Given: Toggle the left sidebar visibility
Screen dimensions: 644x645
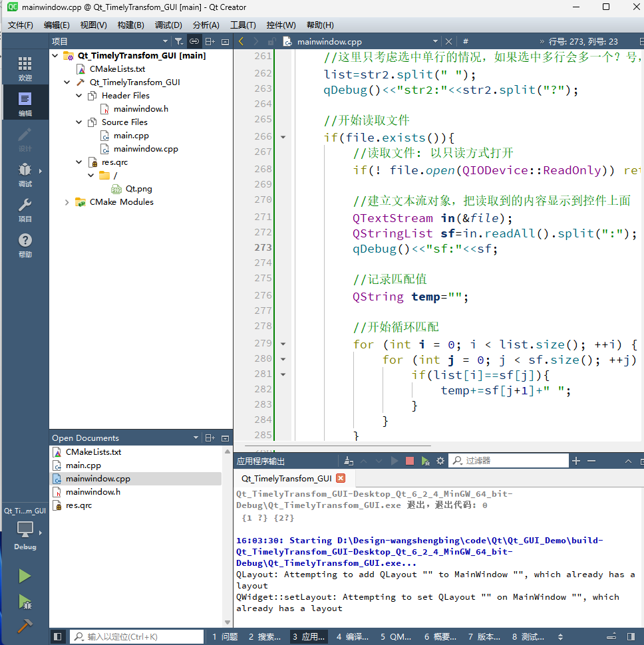Looking at the screenshot, I should tap(58, 637).
